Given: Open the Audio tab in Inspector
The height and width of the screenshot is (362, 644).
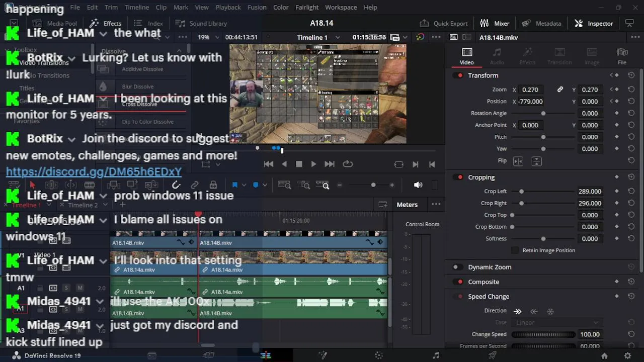Looking at the screenshot, I should click(x=497, y=56).
